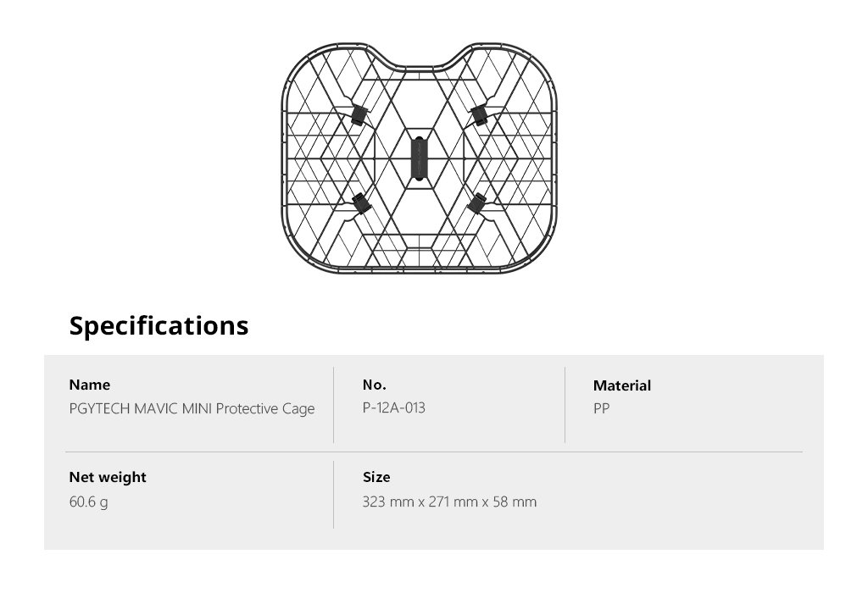
Task: Click the P-12A-013 model number
Action: (394, 407)
